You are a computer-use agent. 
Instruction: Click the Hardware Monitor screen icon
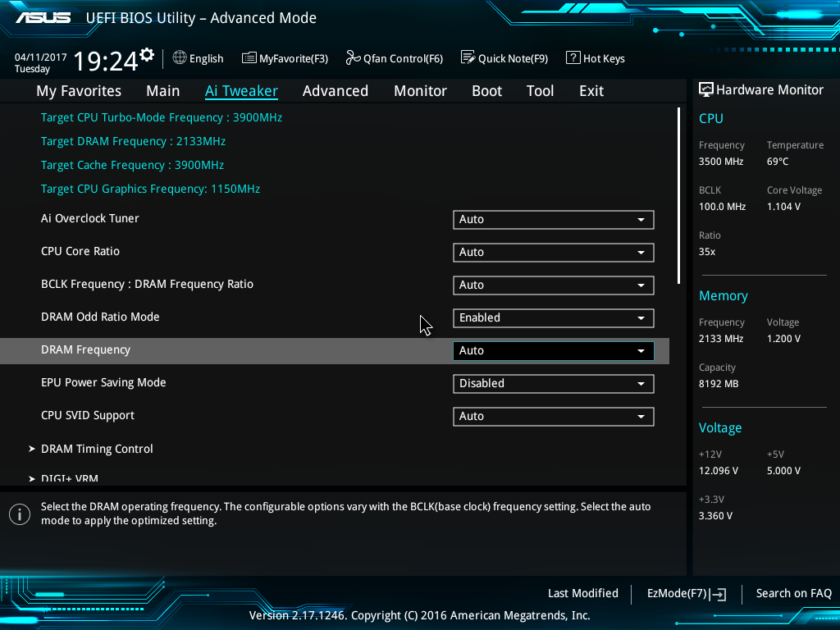pos(706,89)
